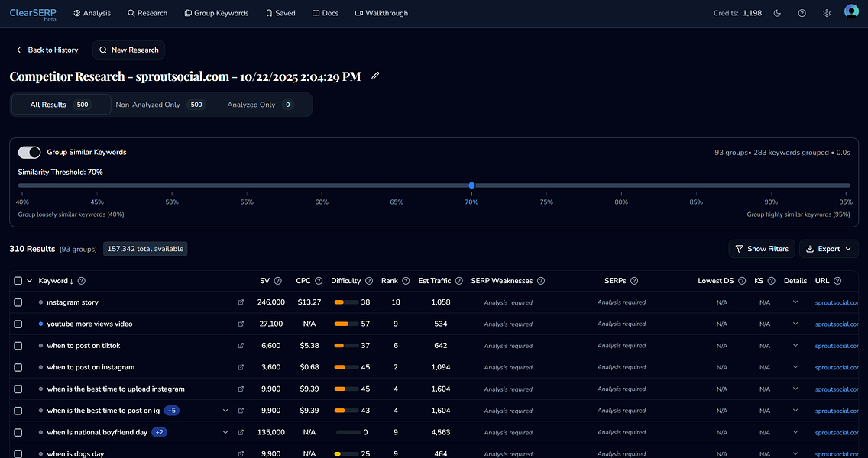Expand Details for youtube more views video row
The height and width of the screenshot is (458, 868).
click(795, 324)
